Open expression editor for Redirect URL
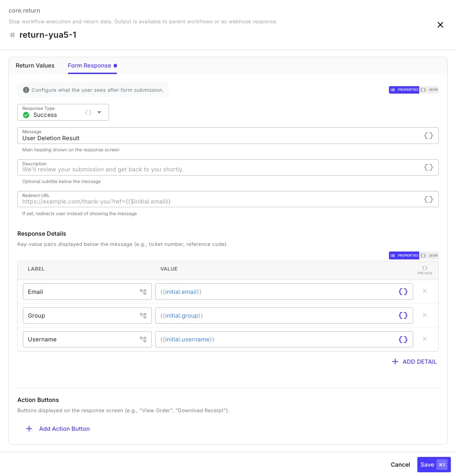This screenshot has height=476, width=456. [428, 199]
